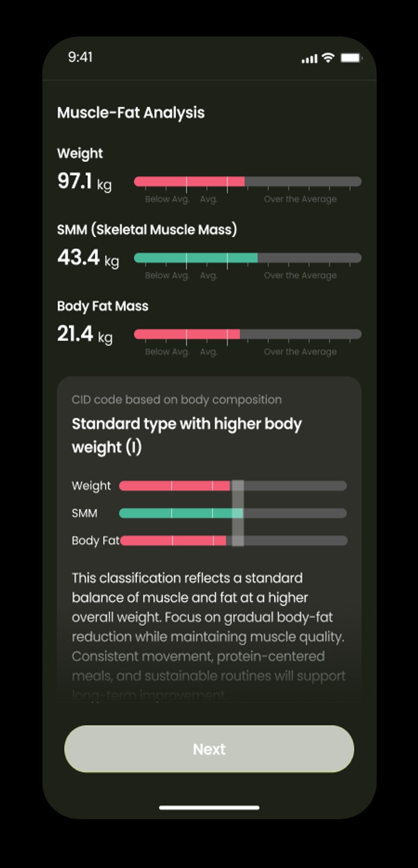This screenshot has width=418, height=868.
Task: Tap the SMM green bar marker
Action: tap(196, 257)
